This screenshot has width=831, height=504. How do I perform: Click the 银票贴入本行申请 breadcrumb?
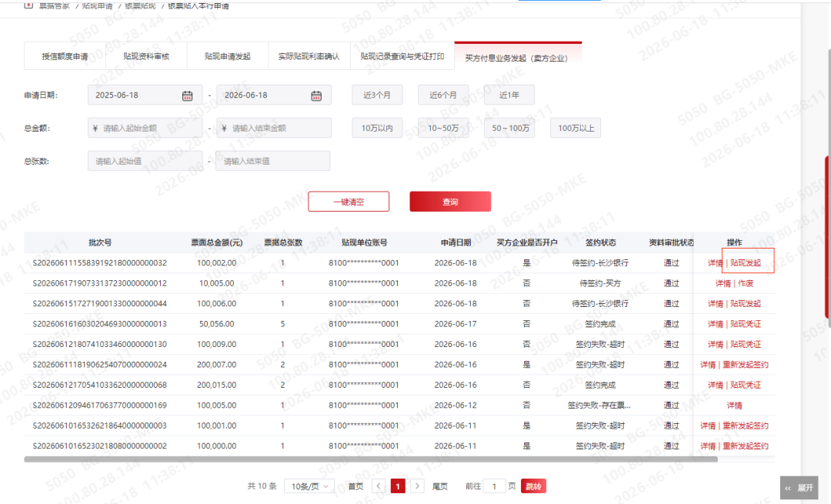[199, 6]
